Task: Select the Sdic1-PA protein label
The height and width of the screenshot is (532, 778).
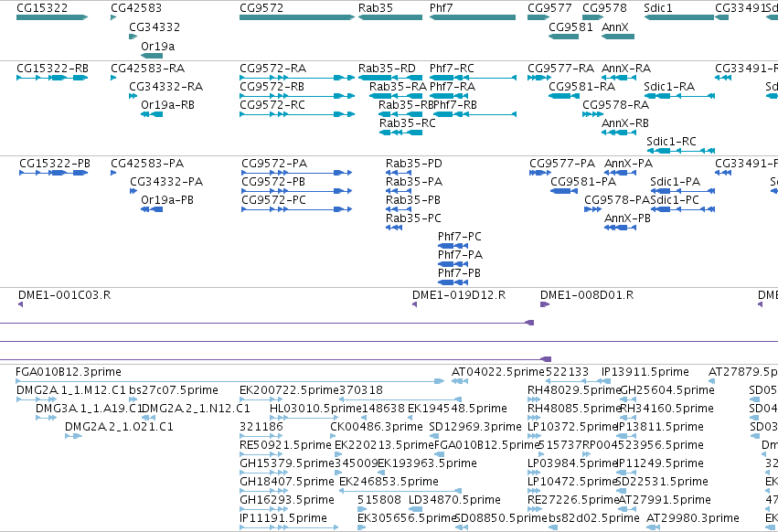Action: coord(676,182)
